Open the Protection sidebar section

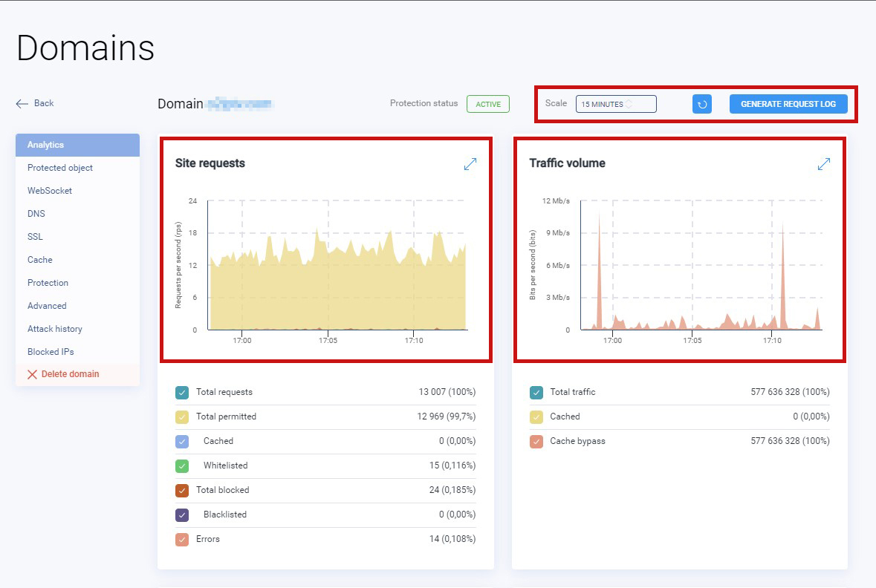point(48,283)
